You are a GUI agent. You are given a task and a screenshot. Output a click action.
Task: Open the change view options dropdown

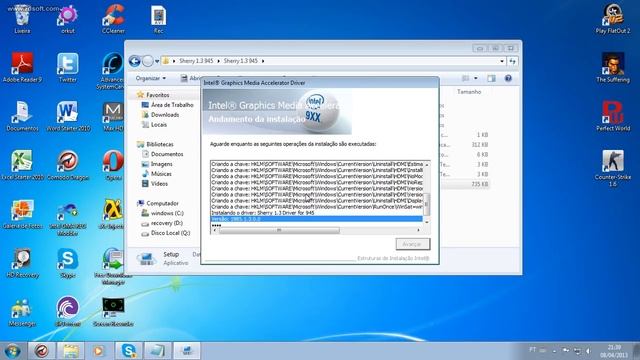pyautogui.click(x=476, y=78)
